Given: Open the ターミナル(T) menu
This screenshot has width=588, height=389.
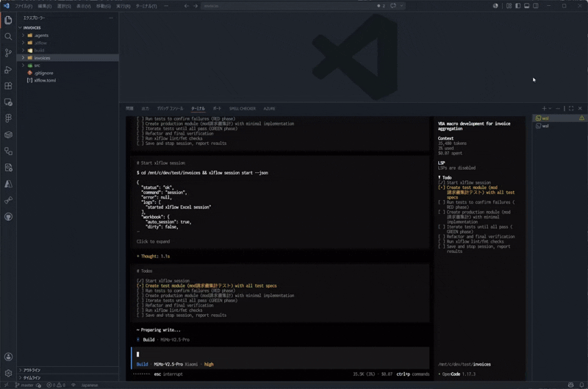Looking at the screenshot, I should [x=146, y=6].
